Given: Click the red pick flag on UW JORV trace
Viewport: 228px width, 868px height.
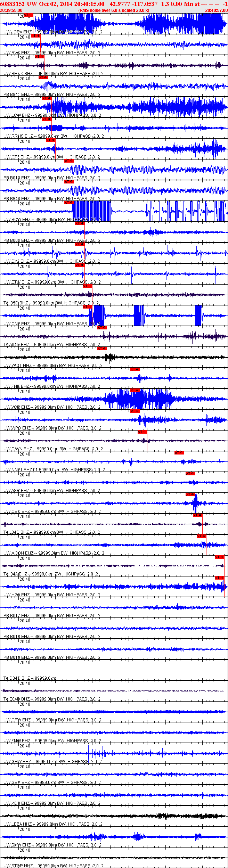Looking at the screenshot, I should [29, 15].
